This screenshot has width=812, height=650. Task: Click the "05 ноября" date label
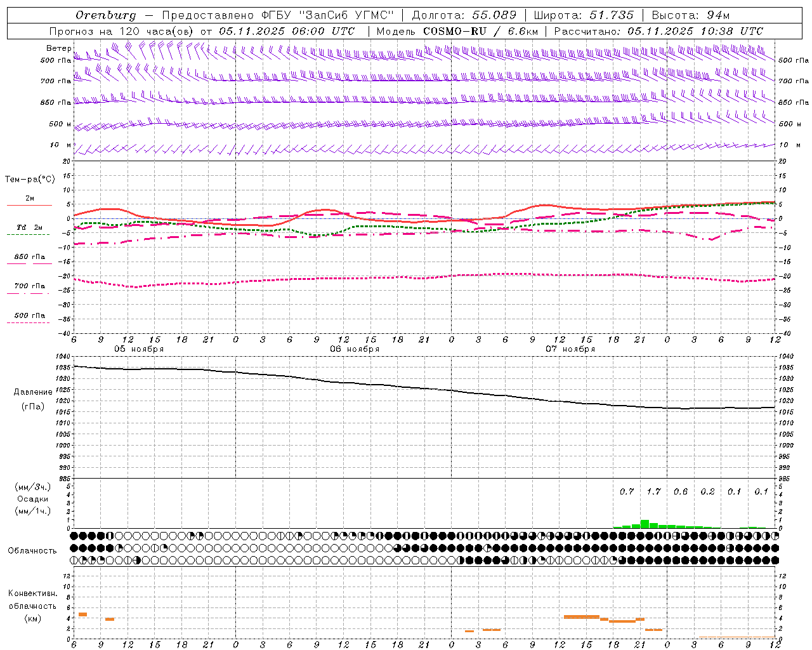coord(139,349)
